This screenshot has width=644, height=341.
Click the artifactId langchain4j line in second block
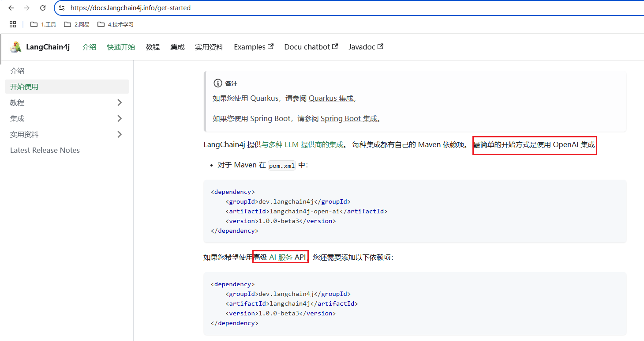coord(292,303)
